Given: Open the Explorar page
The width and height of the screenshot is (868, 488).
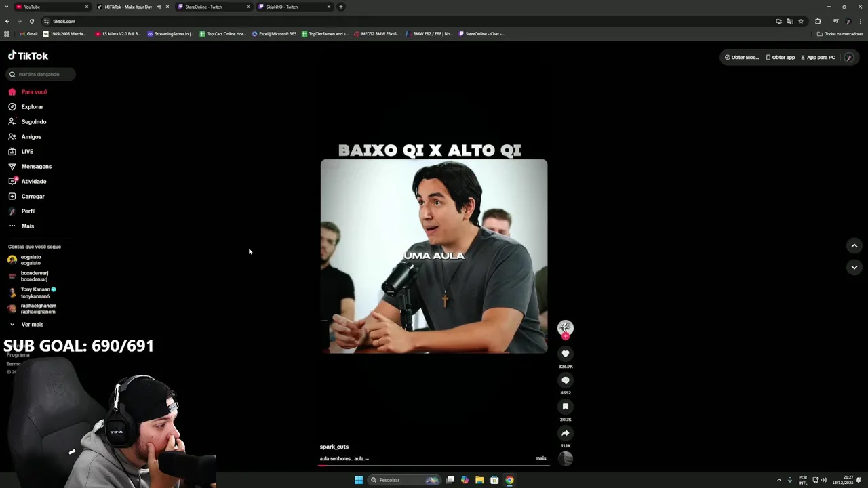Looking at the screenshot, I should [x=26, y=106].
